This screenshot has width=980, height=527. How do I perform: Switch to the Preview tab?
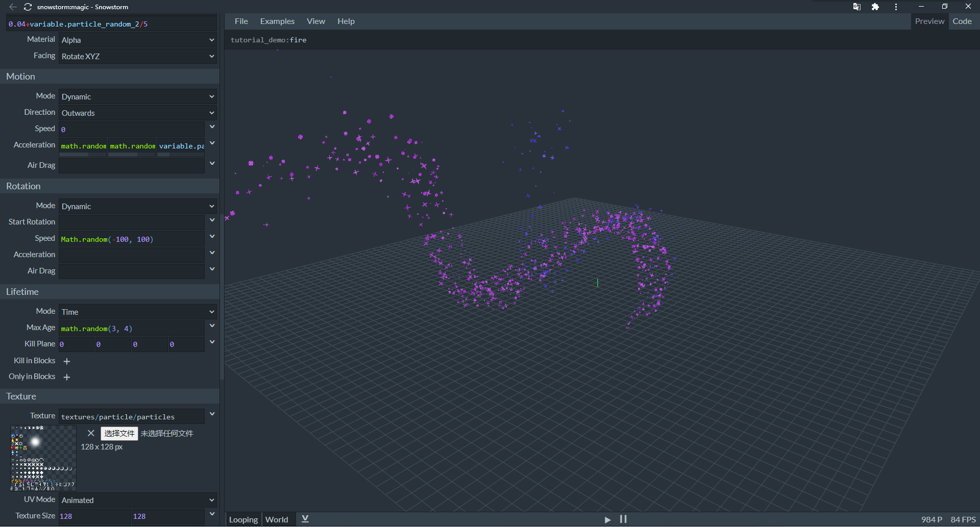pos(929,21)
